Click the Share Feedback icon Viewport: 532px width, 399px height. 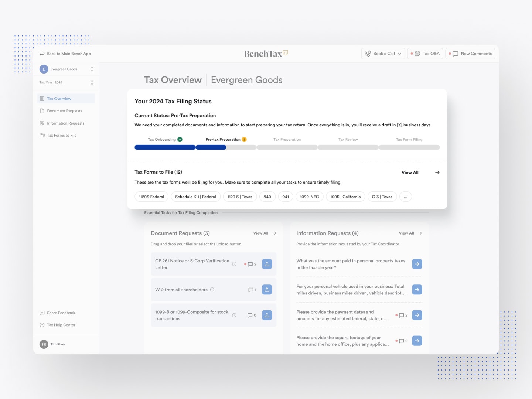click(42, 313)
